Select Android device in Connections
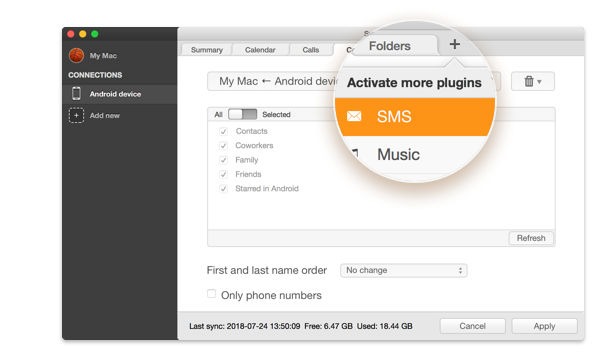Viewport: 600px width, 360px height. [120, 94]
